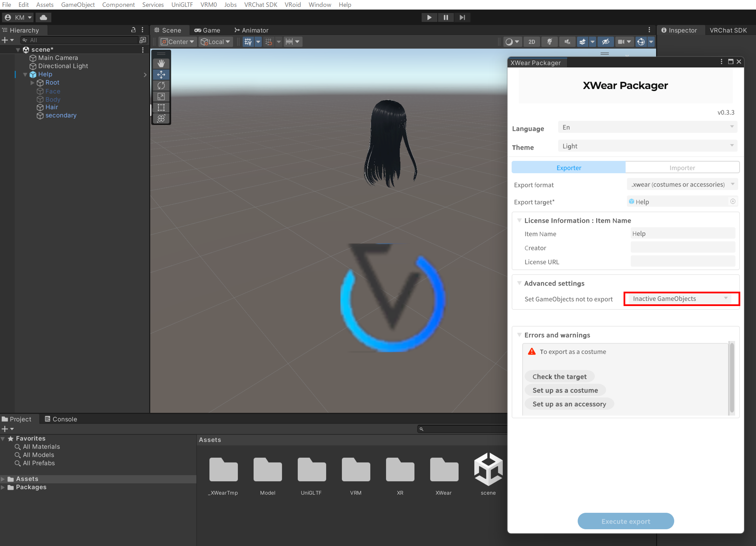Screen dimensions: 756x546
Task: Select the Hand view tool
Action: [161, 63]
